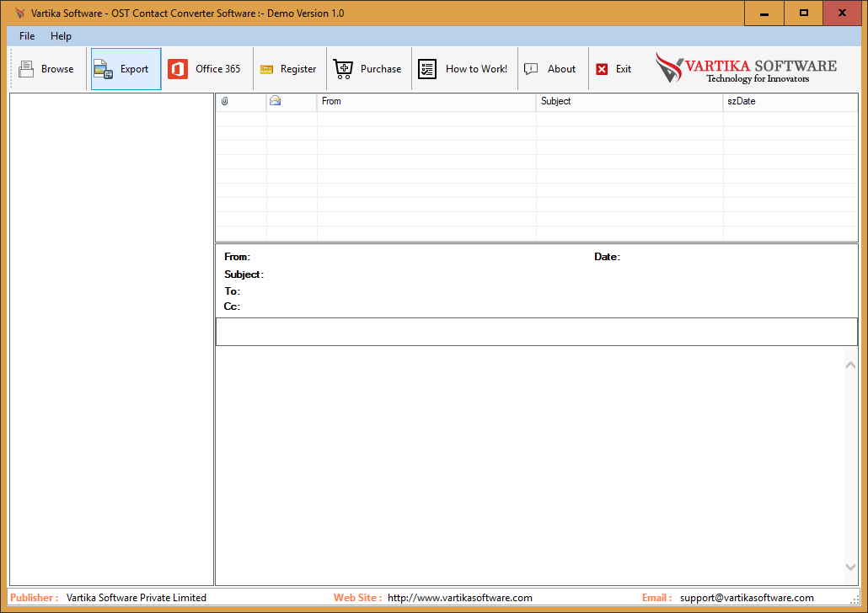Click the scroll down arrow in message pane

point(851,567)
